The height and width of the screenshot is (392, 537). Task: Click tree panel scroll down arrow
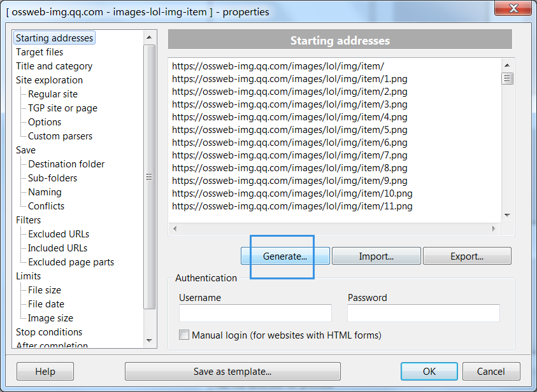pos(149,340)
